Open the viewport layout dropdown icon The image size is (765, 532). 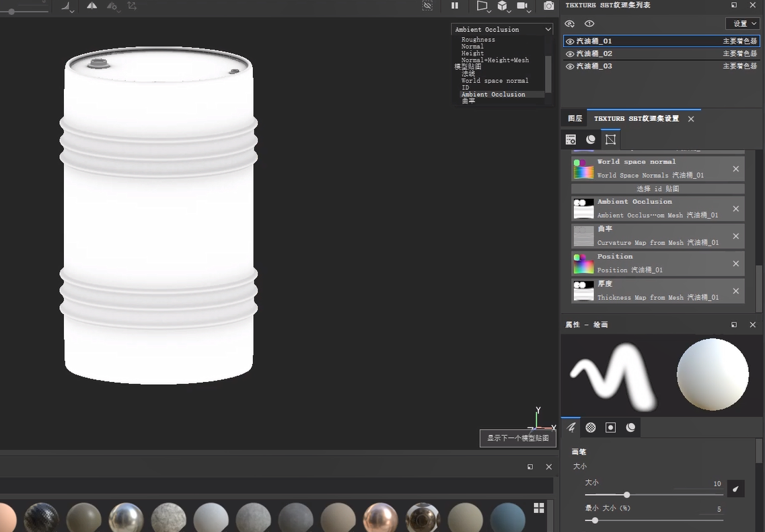coord(482,5)
